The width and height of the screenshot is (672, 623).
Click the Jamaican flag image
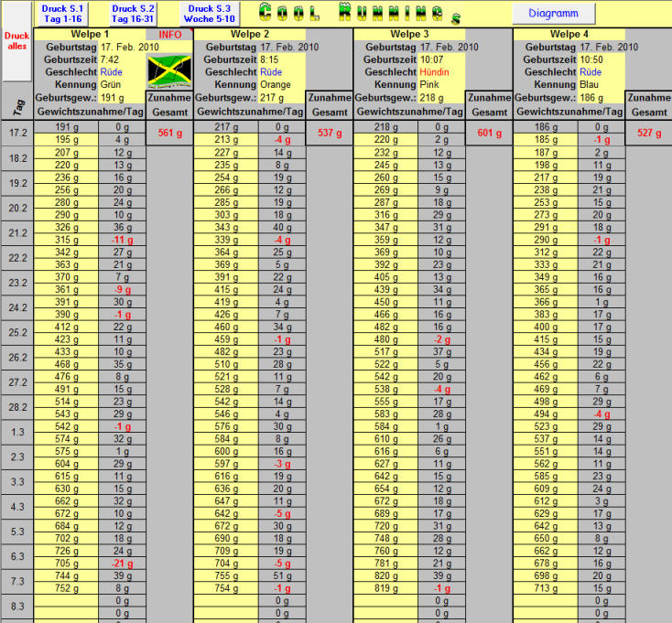point(168,71)
